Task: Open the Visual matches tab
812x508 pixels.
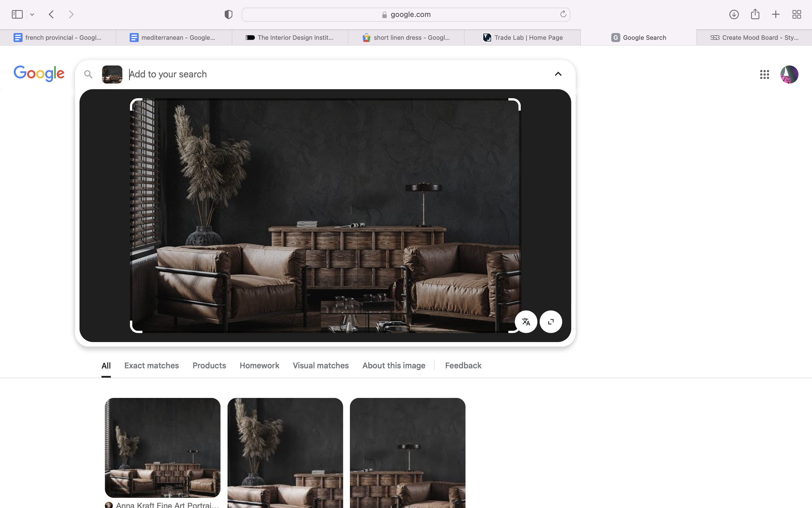Action: [321, 365]
